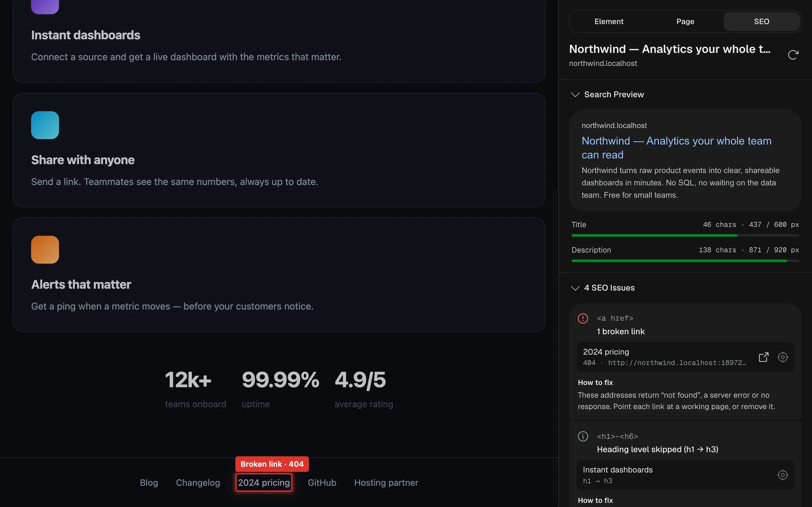Click the heading skipped info icon

point(583,436)
